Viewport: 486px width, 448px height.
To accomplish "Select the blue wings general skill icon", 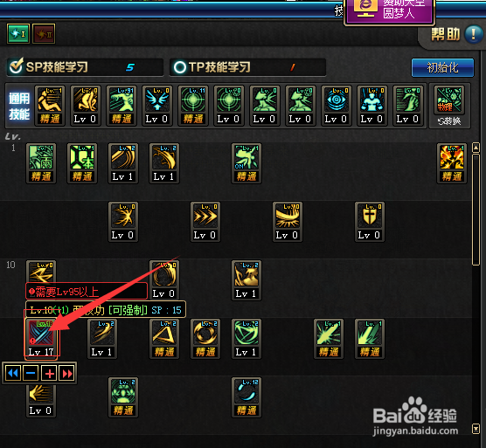I will point(157,100).
